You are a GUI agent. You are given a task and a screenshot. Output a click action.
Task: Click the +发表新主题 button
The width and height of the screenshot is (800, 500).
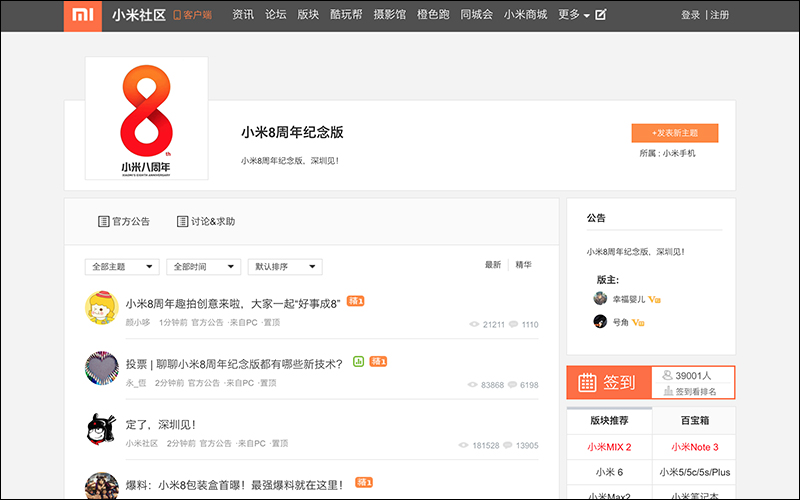click(x=674, y=133)
